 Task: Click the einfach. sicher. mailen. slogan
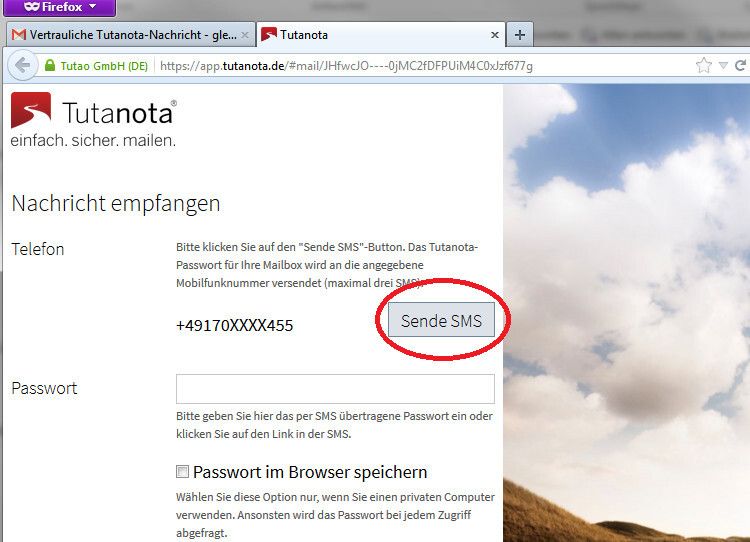coord(93,141)
